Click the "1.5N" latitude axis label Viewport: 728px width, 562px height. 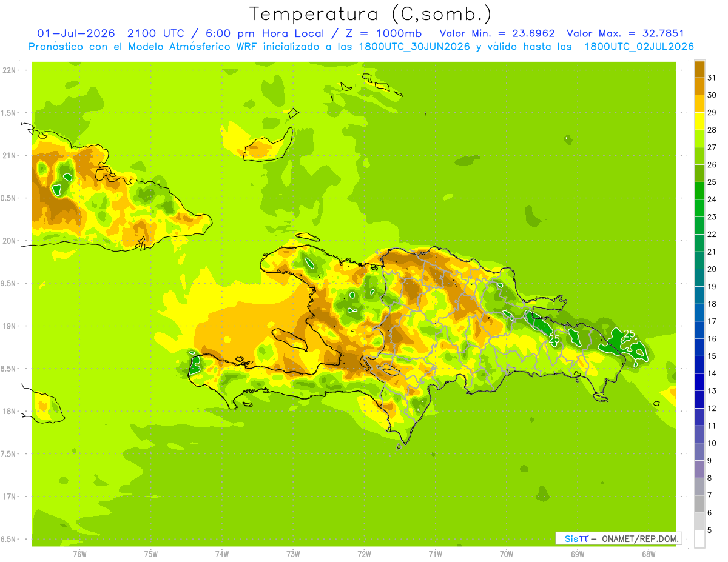(9, 113)
